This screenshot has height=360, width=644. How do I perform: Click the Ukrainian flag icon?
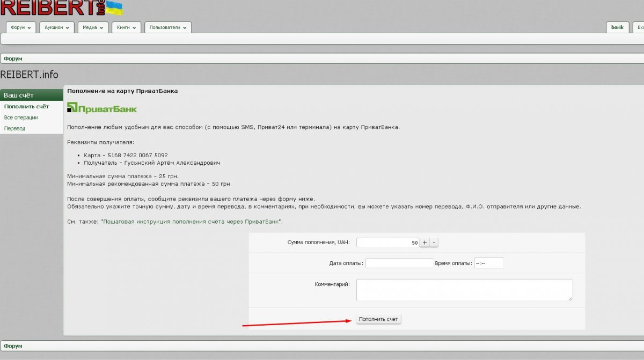[113, 8]
